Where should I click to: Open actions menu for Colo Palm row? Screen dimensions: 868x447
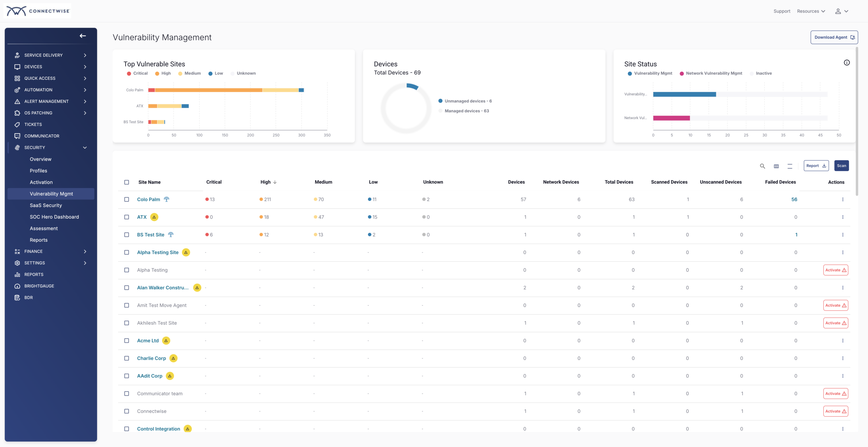tap(843, 200)
